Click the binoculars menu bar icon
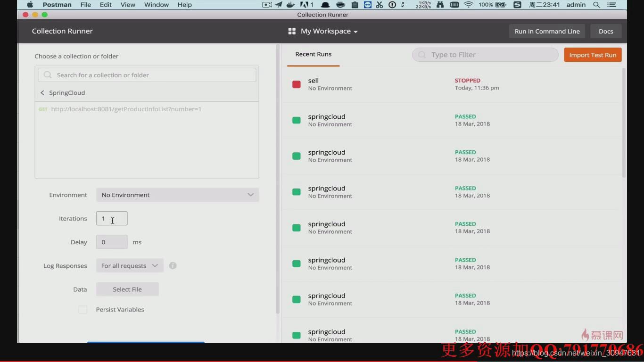The height and width of the screenshot is (362, 644). coord(440,5)
